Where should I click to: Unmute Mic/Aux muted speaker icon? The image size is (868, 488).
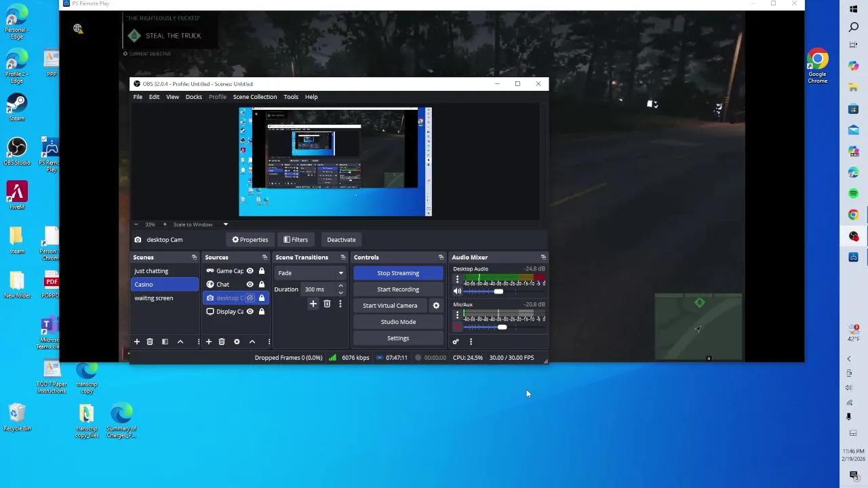coord(457,327)
